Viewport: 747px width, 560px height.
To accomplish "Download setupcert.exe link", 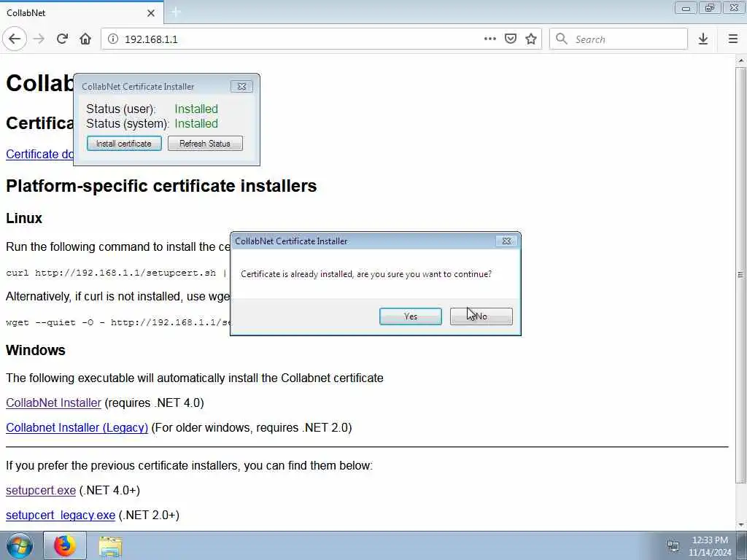I will click(41, 491).
